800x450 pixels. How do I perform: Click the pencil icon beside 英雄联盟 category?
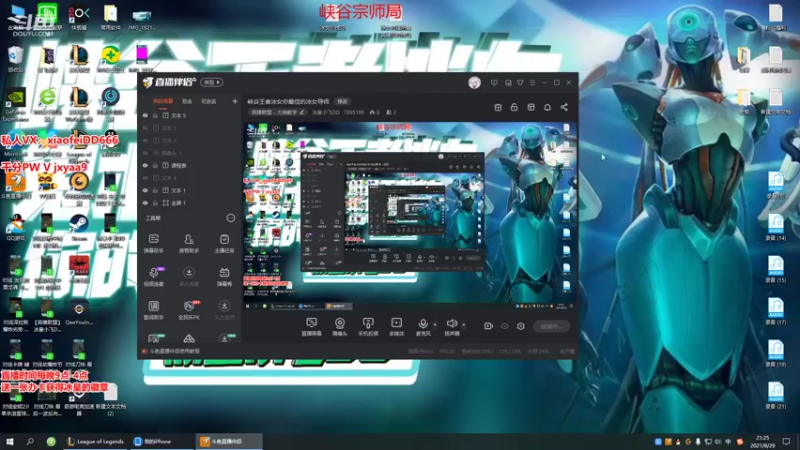[302, 112]
